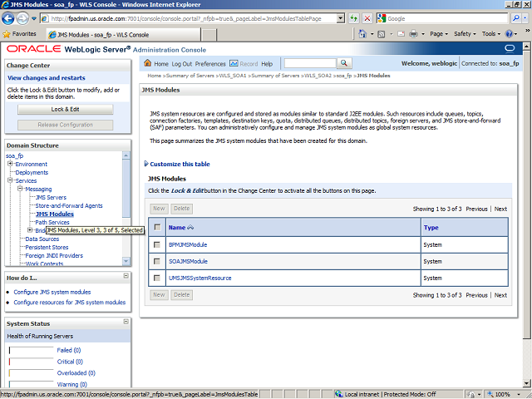Screen dimensions: 532x399
Task: Check the BPMJMSModule row checkbox
Action: point(156,244)
